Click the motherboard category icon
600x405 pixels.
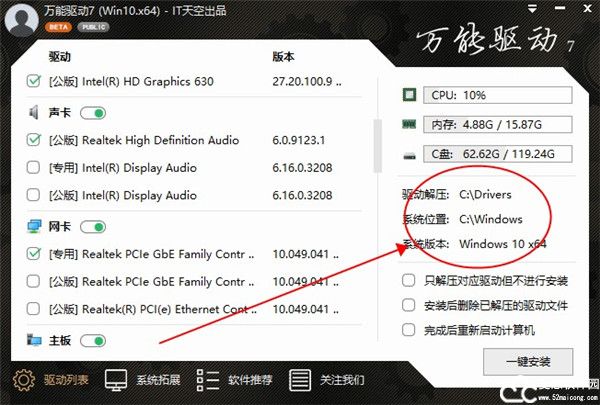coord(34,340)
